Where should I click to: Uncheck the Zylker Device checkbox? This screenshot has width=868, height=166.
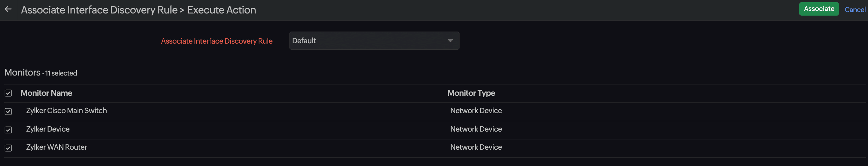[x=9, y=130]
